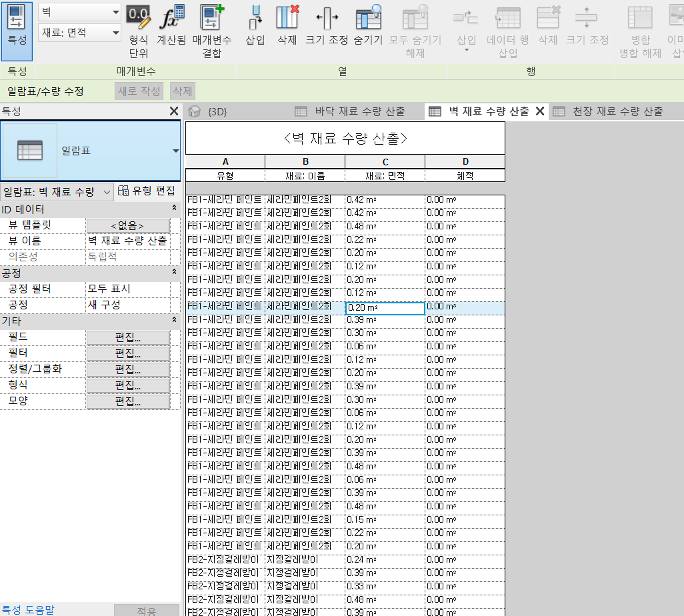Hide column with the 숨기기 tool

[368, 25]
